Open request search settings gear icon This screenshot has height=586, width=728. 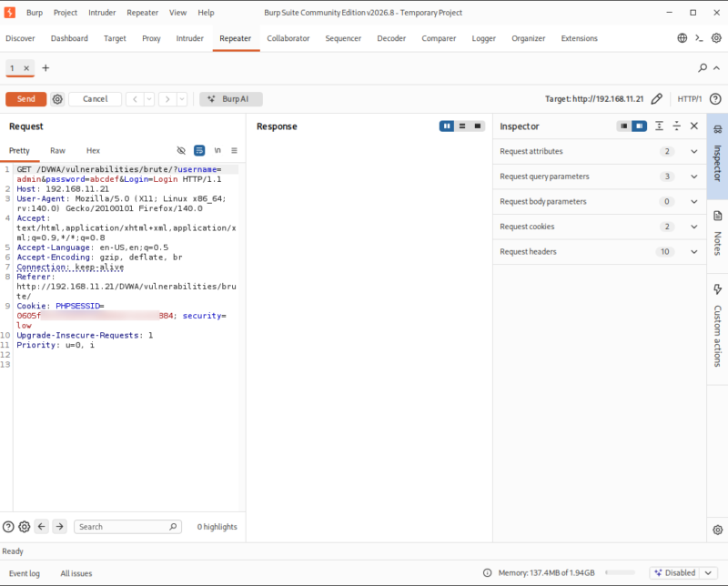(x=25, y=527)
